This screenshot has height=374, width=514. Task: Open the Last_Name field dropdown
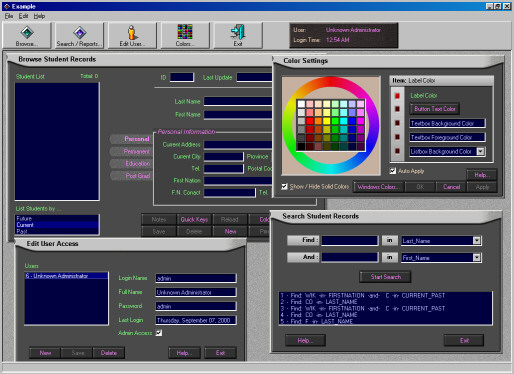tap(477, 240)
